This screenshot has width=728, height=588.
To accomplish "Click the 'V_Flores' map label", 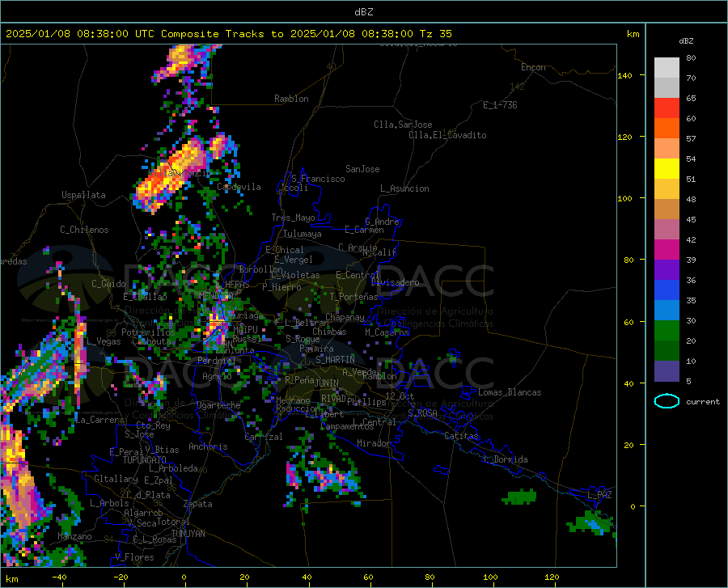I will [134, 557].
